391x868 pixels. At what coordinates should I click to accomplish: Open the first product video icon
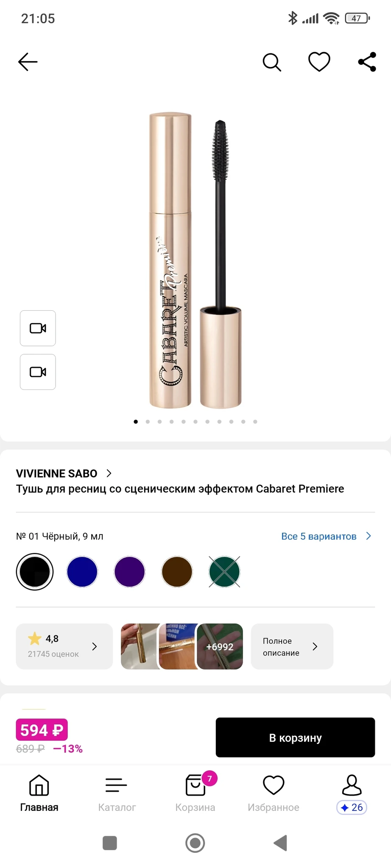(38, 328)
